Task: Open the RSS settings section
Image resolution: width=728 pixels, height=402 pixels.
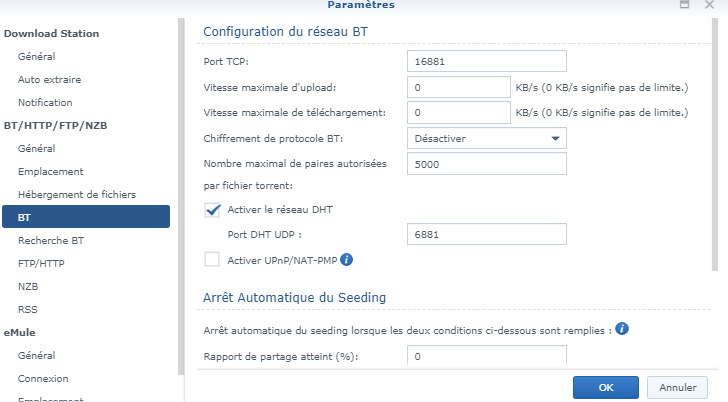Action: tap(27, 309)
